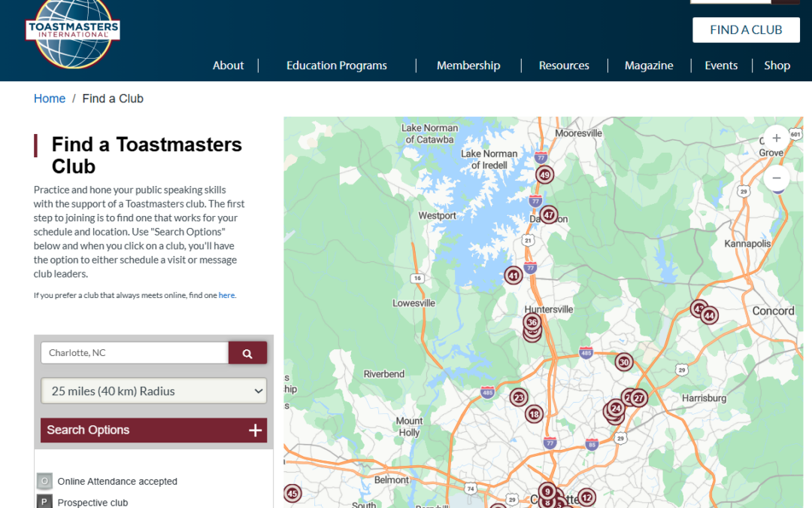This screenshot has height=508, width=812.
Task: Click club marker 30 on map
Action: point(623,362)
